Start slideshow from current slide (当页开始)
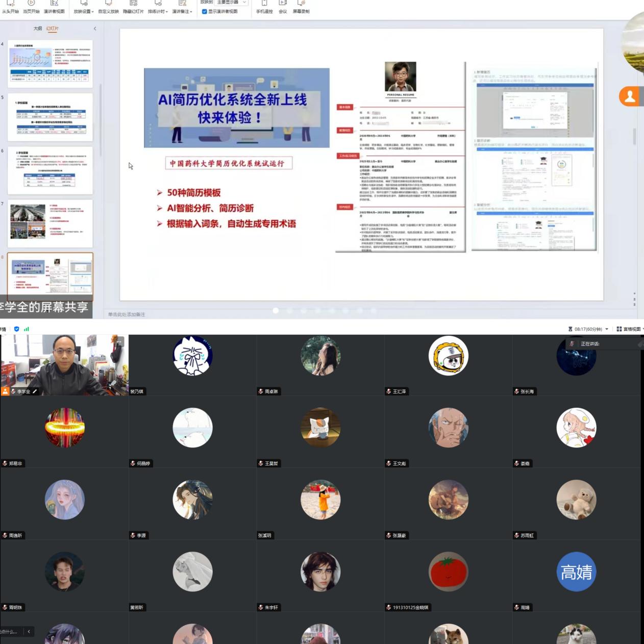644x644 pixels. click(31, 4)
